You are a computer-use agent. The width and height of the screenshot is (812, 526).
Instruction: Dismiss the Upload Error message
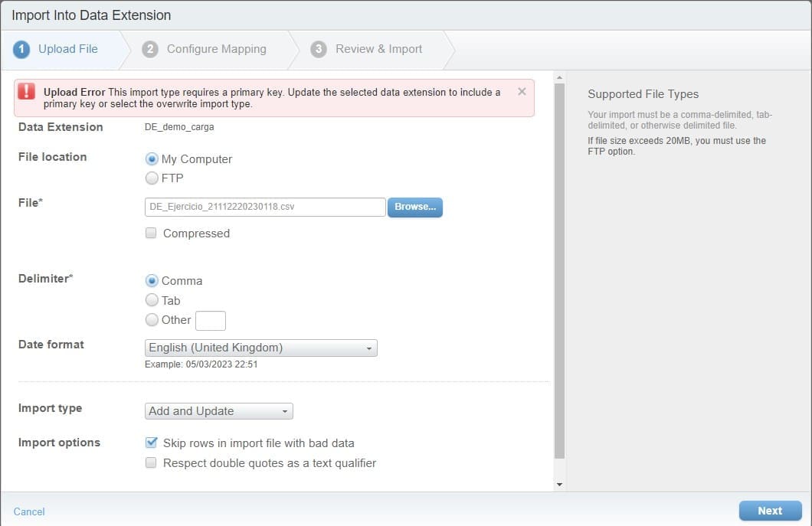coord(522,92)
